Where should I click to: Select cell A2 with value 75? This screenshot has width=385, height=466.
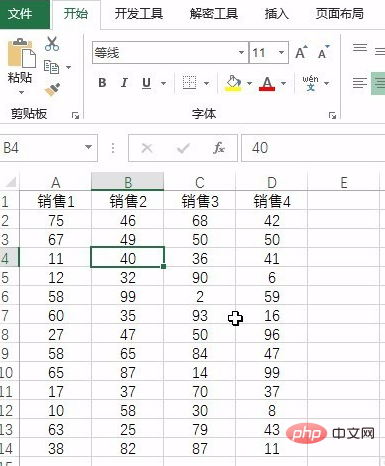click(x=56, y=220)
